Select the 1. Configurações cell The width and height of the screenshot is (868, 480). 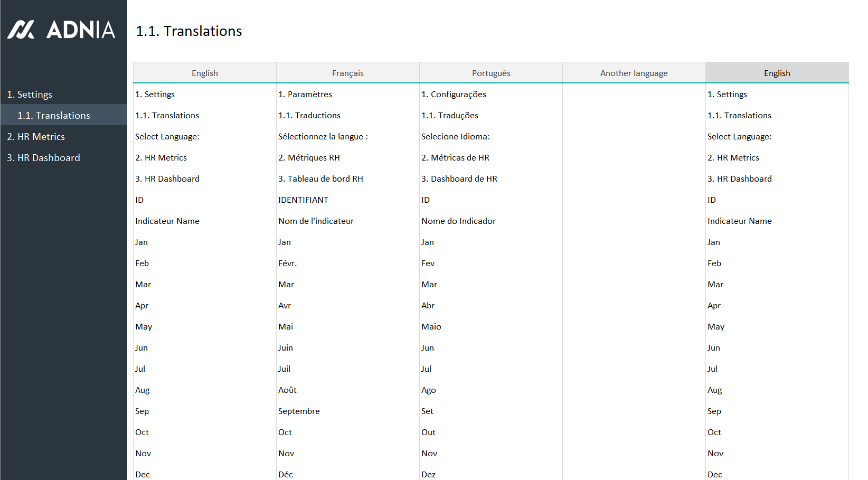454,95
